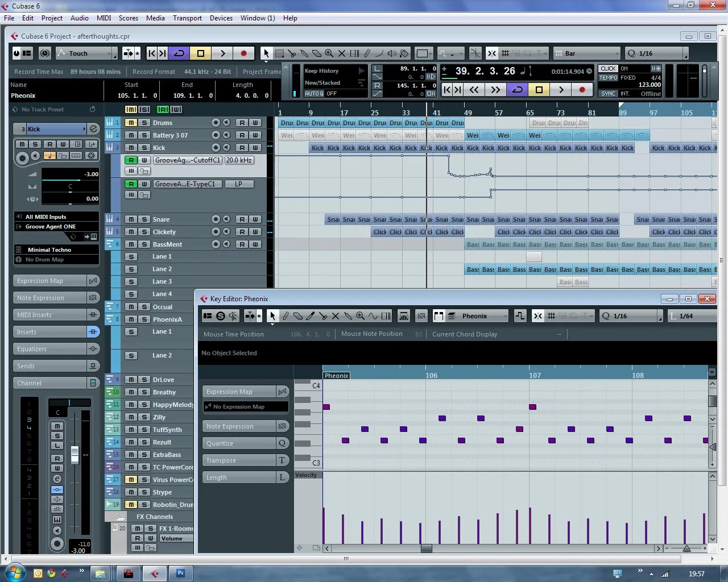Image resolution: width=728 pixels, height=582 pixels.
Task: Select the Draw pencil tool in Key Editor
Action: [286, 316]
